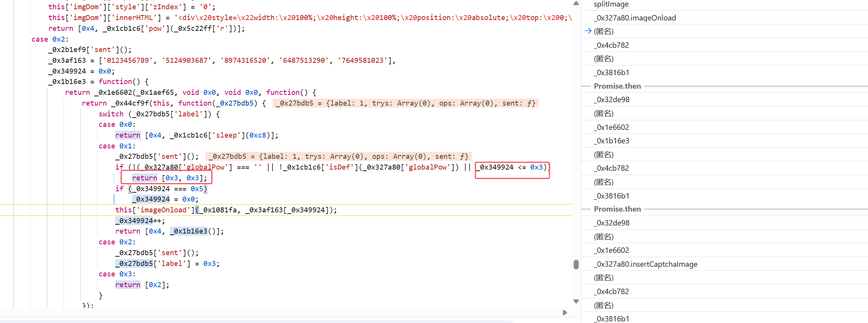The height and width of the screenshot is (323, 868).
Task: Click the '0123456789' string in the array
Action: point(128,61)
